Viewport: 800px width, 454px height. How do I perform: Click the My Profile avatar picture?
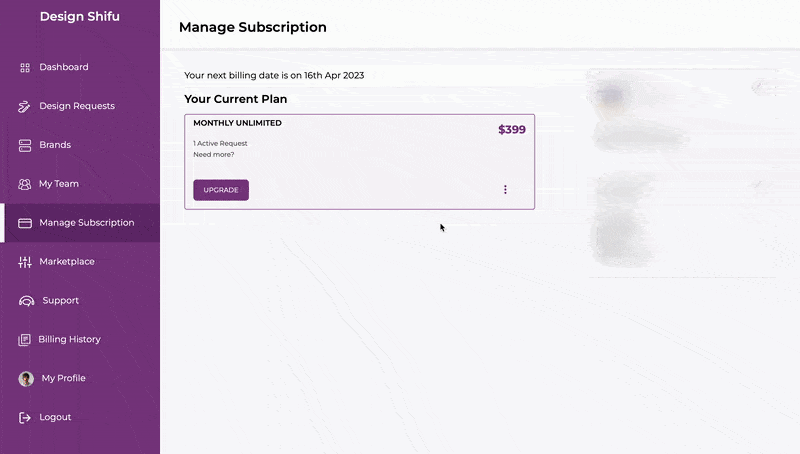26,379
